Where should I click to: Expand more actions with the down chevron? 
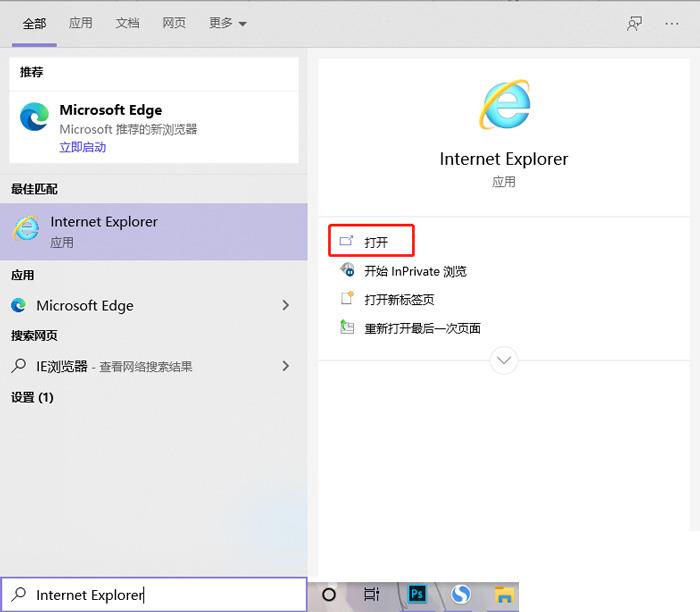[x=504, y=360]
